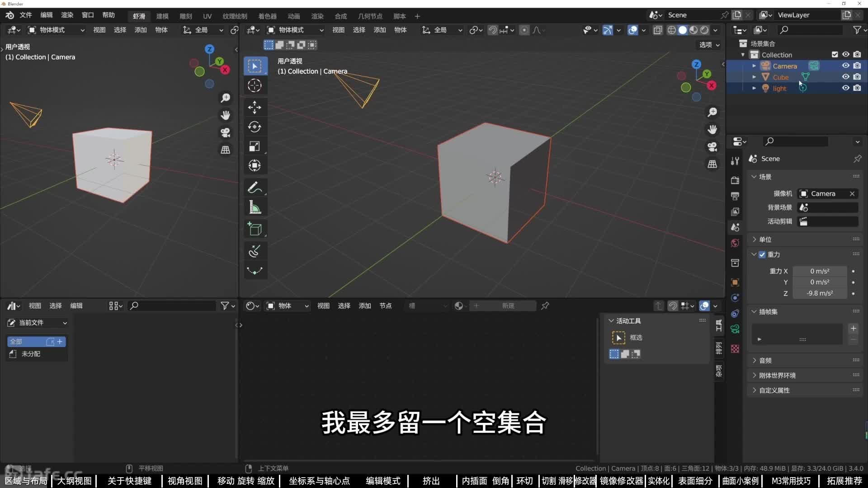
Task: Open the Object Constraints properties tab
Action: (735, 314)
